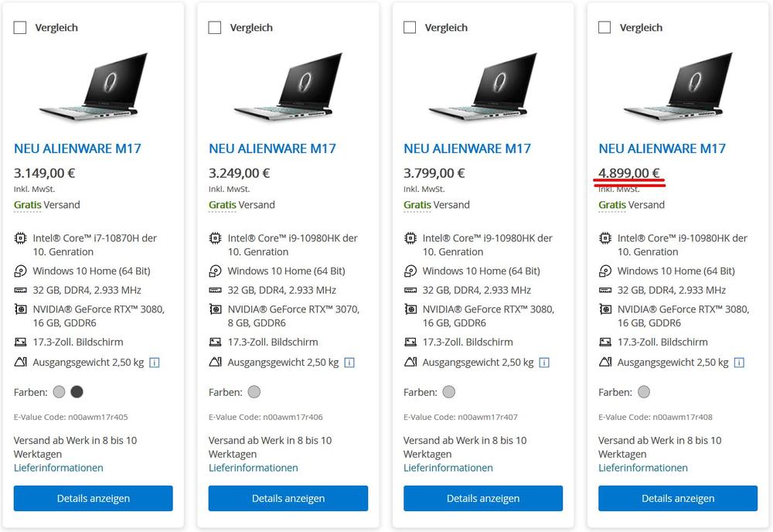
Task: Click processor icon on i7-10870H laptop card
Action: pos(20,238)
